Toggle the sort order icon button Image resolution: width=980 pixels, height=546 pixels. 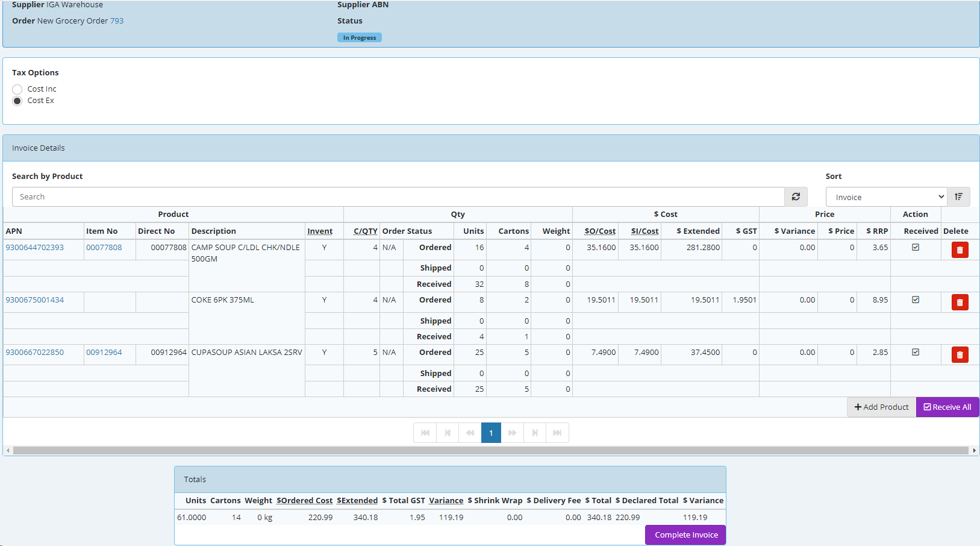click(958, 197)
